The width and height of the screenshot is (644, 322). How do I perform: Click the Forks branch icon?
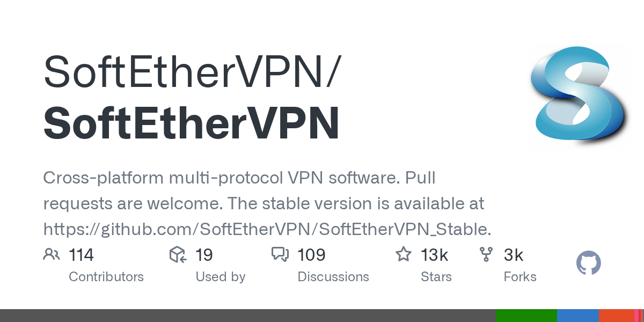[x=486, y=254]
